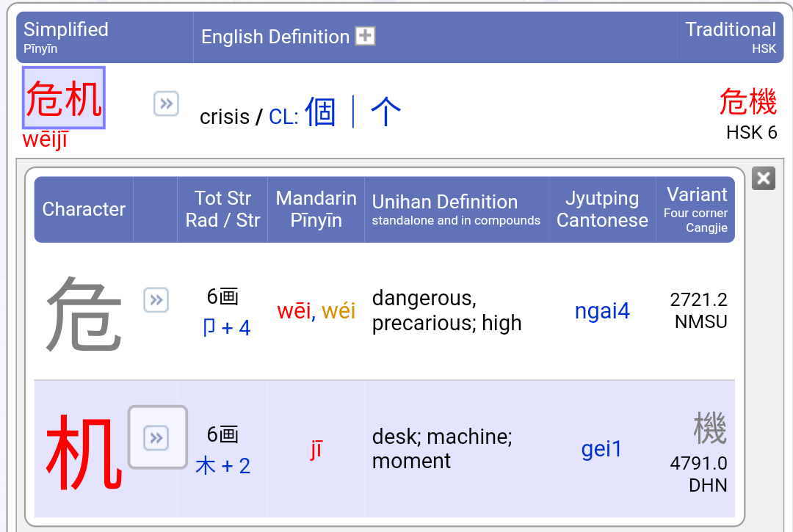The height and width of the screenshot is (532, 793).
Task: Open additional English definition entry
Action: 365,35
